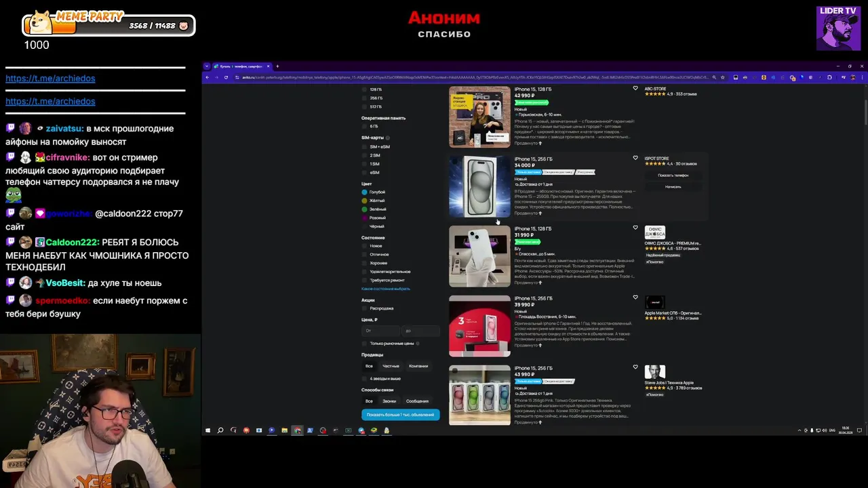Image resolution: width=868 pixels, height=488 pixels.
Task: Click the maximum price до field
Action: [420, 331]
